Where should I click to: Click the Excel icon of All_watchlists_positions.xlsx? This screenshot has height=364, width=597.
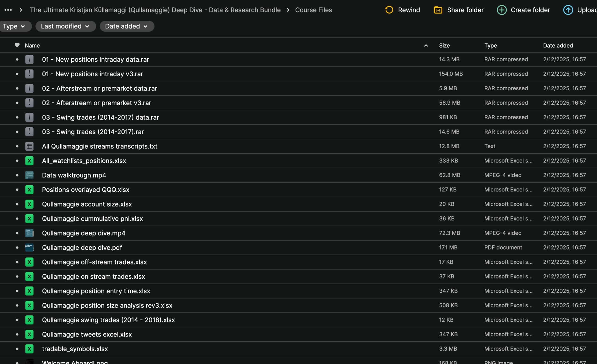point(29,161)
